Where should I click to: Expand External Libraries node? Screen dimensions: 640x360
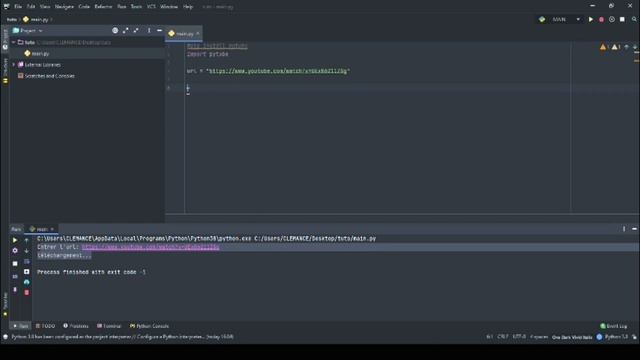(x=13, y=64)
